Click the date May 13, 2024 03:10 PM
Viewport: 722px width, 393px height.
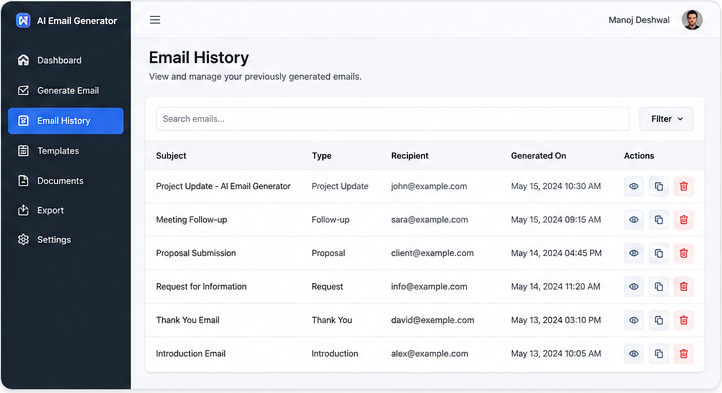556,320
